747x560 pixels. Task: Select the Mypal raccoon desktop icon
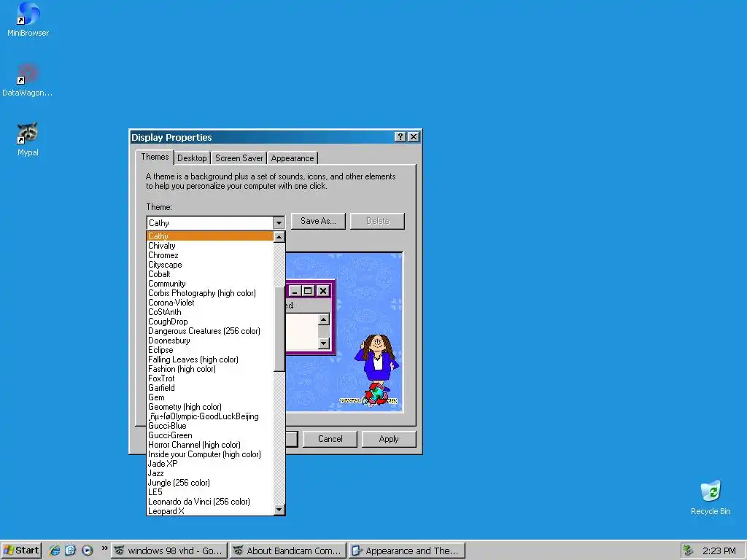(x=28, y=139)
